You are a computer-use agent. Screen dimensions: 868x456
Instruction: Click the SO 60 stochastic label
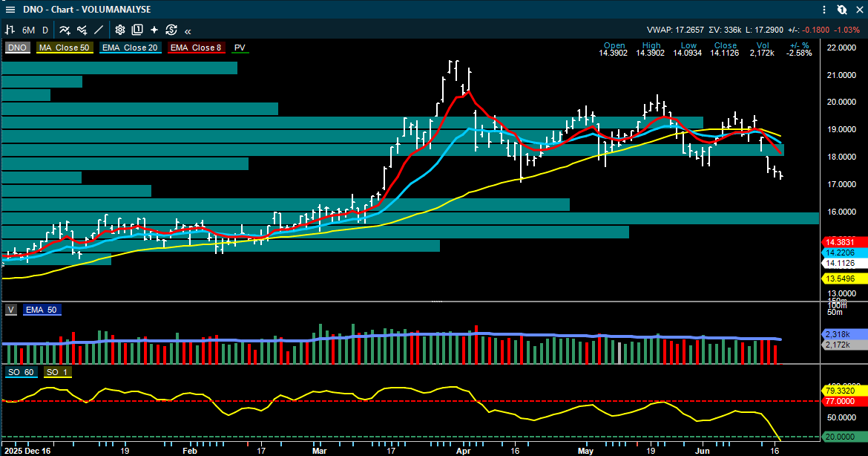click(21, 372)
